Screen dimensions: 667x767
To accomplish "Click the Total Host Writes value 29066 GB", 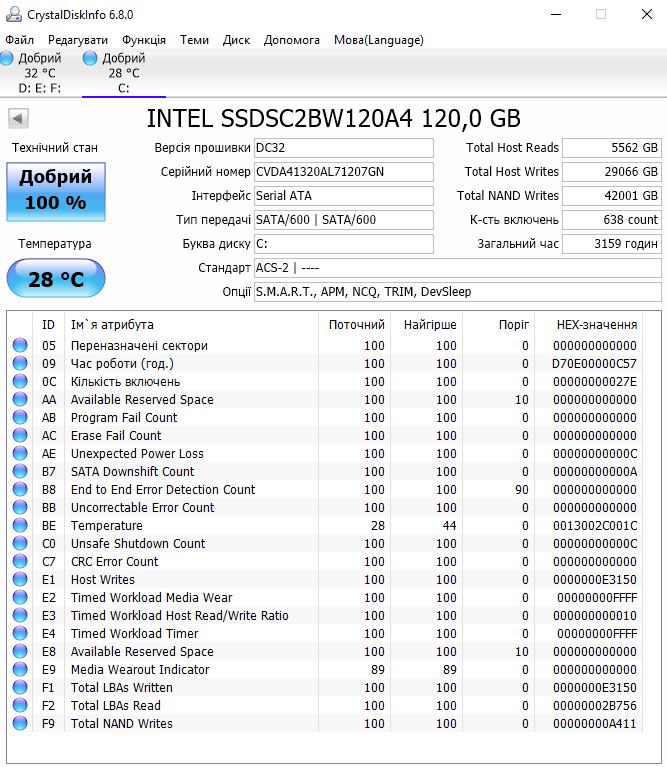I will [x=612, y=172].
